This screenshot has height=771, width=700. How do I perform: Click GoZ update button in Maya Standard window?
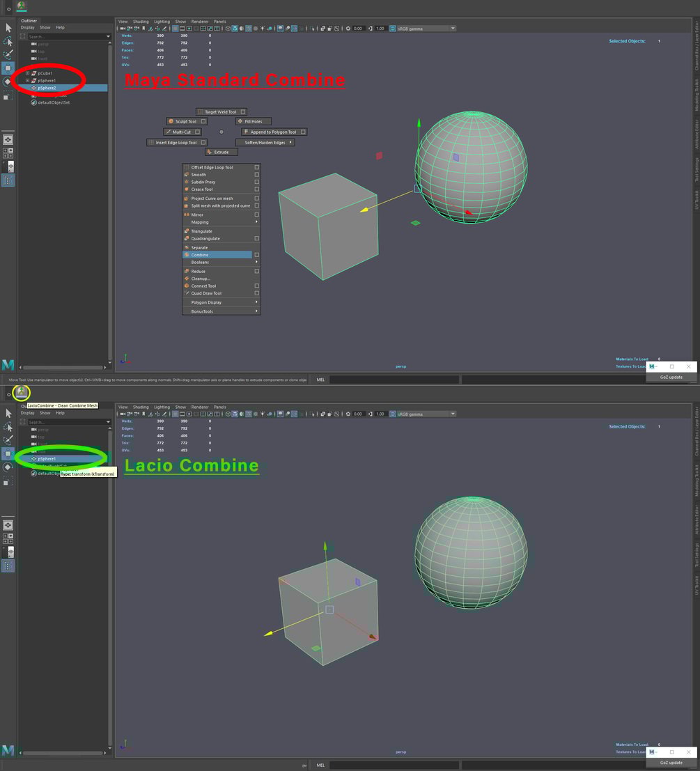[671, 377]
